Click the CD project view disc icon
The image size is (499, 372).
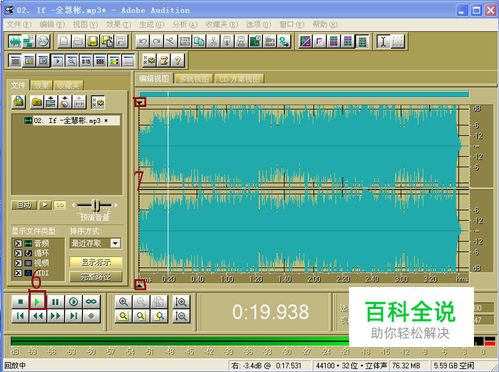(x=43, y=42)
